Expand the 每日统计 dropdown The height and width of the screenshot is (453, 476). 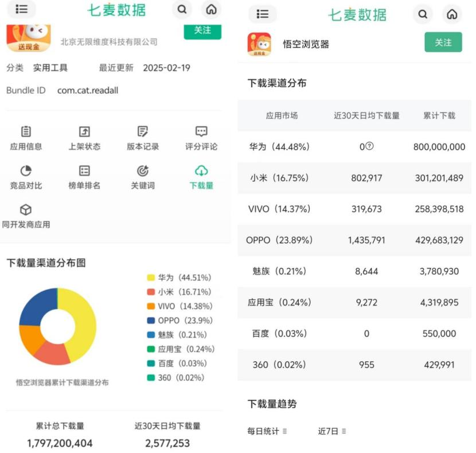pyautogui.click(x=267, y=431)
